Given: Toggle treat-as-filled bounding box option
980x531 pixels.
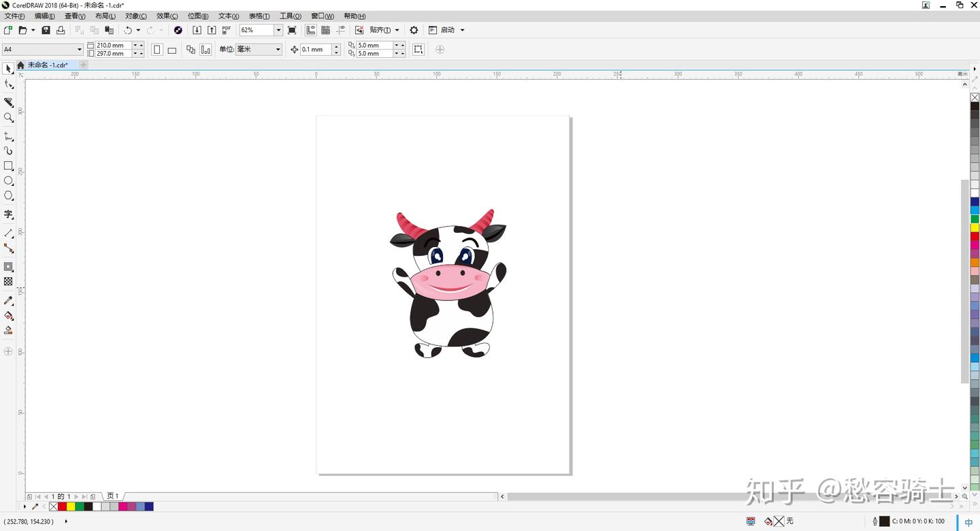Looking at the screenshot, I should (419, 50).
